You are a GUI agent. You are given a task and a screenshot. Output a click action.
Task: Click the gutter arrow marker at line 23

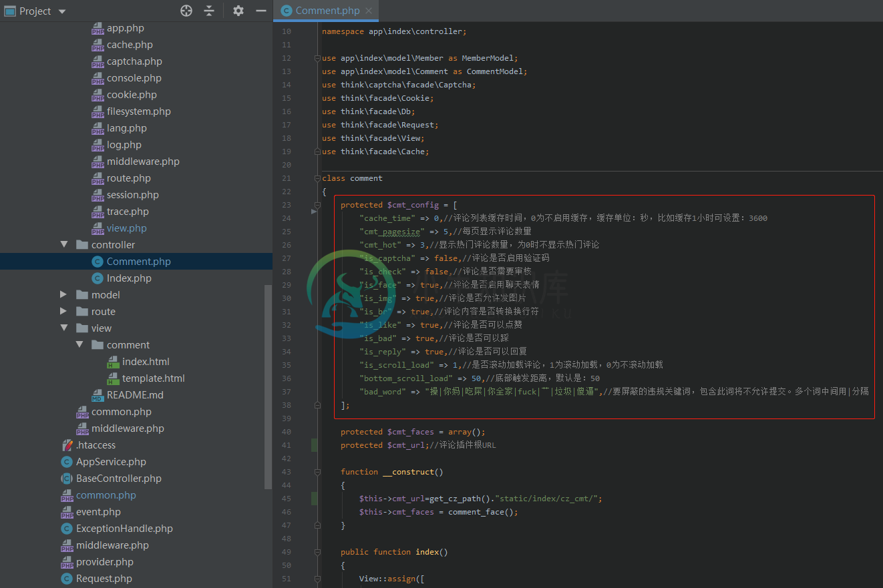[x=314, y=212]
